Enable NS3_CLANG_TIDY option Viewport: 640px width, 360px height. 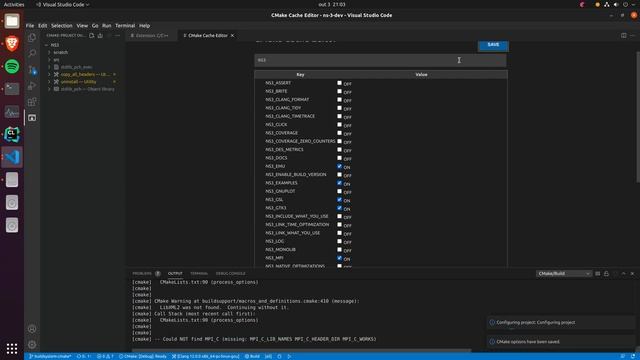click(339, 108)
